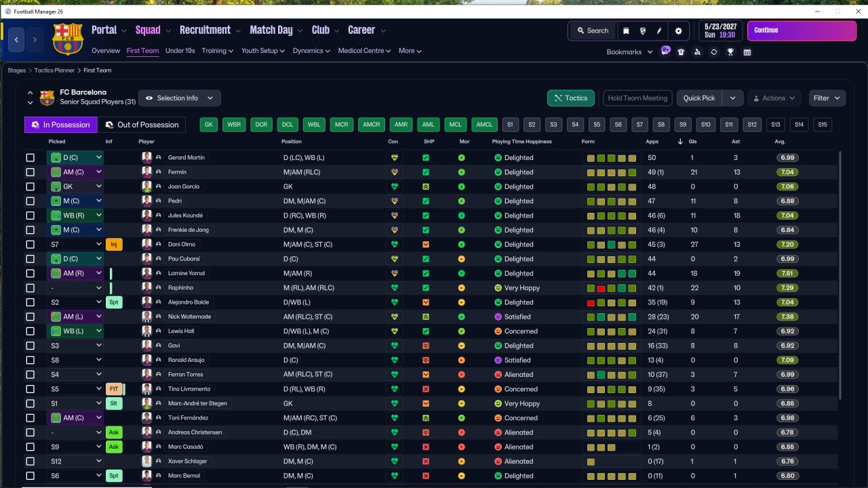
Task: Open the Portal menu
Action: 108,30
